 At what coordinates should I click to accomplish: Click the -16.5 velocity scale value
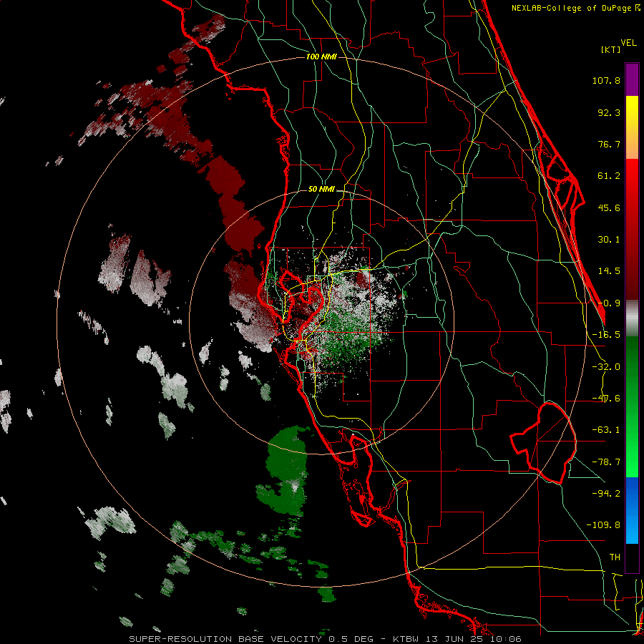[606, 335]
